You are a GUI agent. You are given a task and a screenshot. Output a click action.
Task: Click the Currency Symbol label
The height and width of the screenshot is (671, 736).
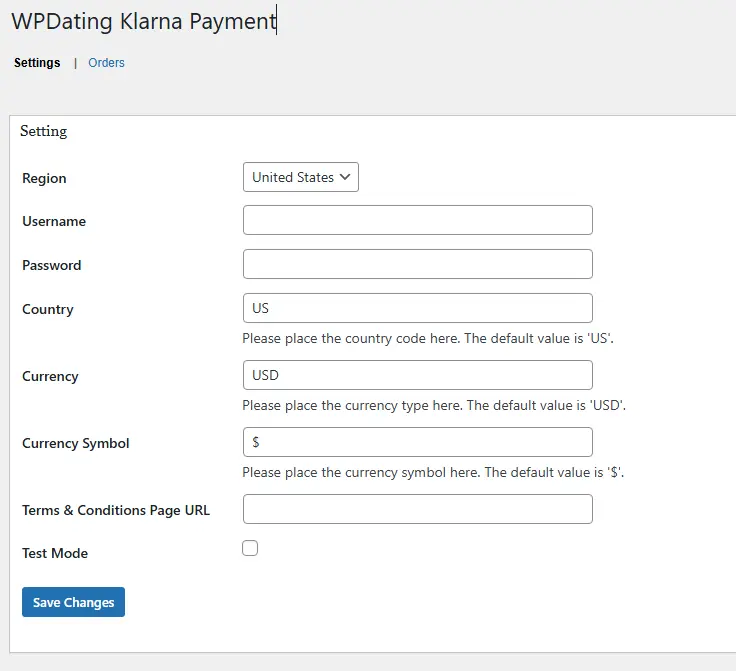tap(76, 443)
